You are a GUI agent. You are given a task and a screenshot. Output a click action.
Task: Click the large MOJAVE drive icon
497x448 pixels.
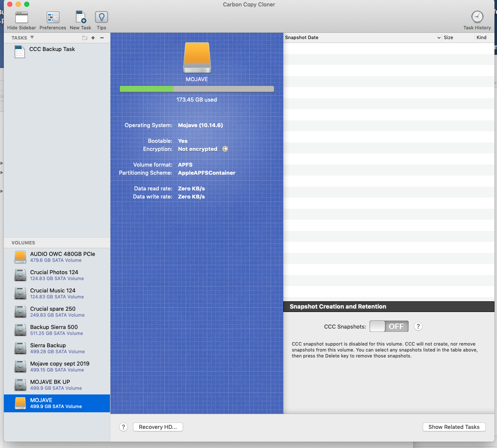tap(197, 58)
